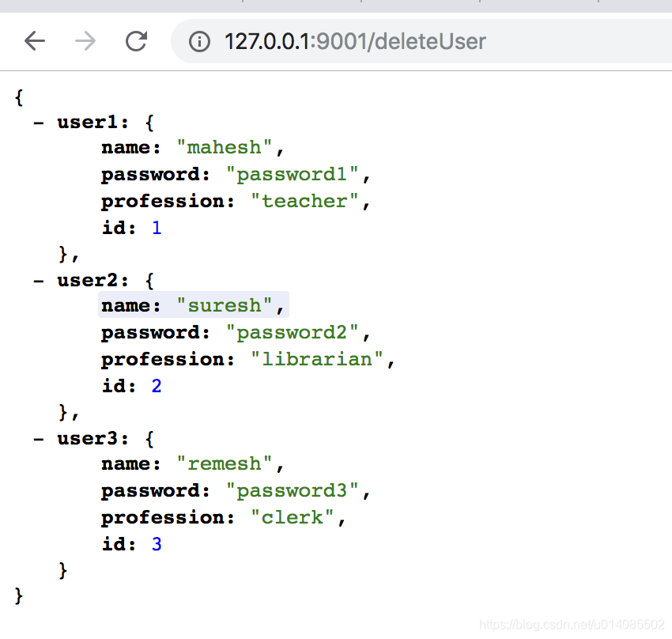Viewport: 672px width, 639px height.
Task: Click the browser forward arrow
Action: [x=85, y=41]
